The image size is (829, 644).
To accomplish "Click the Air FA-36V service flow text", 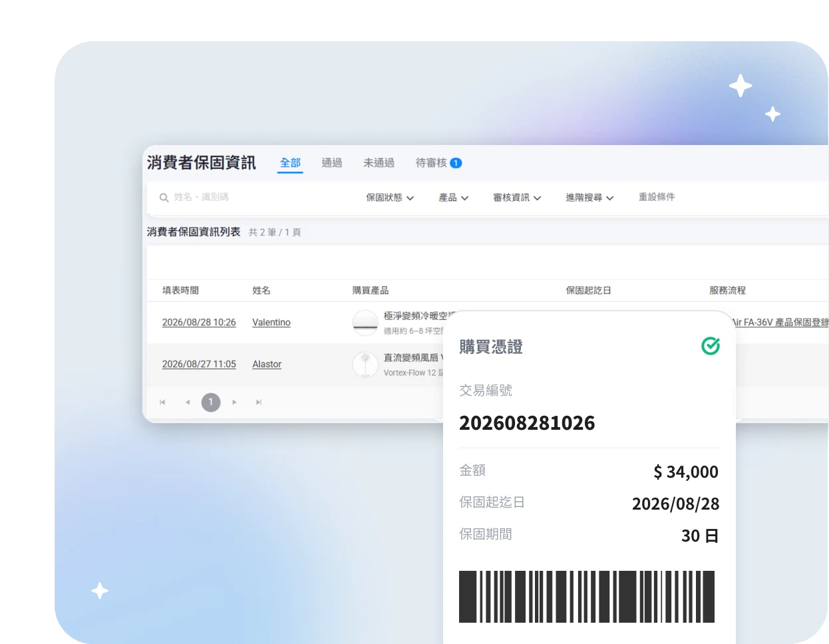I will coord(780,323).
